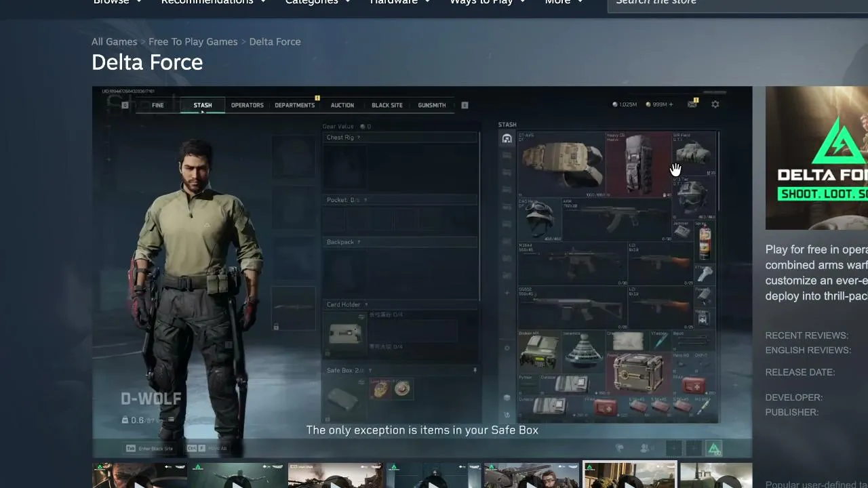This screenshot has height=488, width=868.
Task: Click the green Delta logo icon below the stash
Action: click(713, 449)
